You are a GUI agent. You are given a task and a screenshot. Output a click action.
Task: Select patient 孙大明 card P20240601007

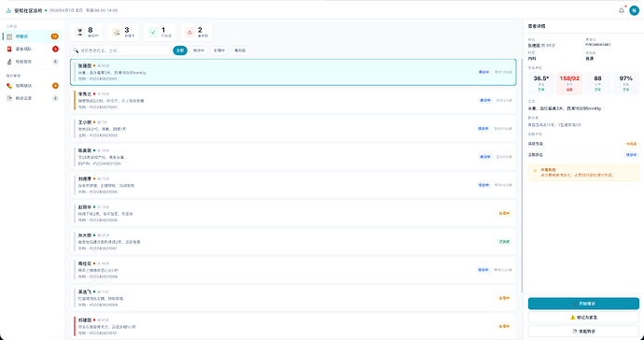tap(293, 242)
